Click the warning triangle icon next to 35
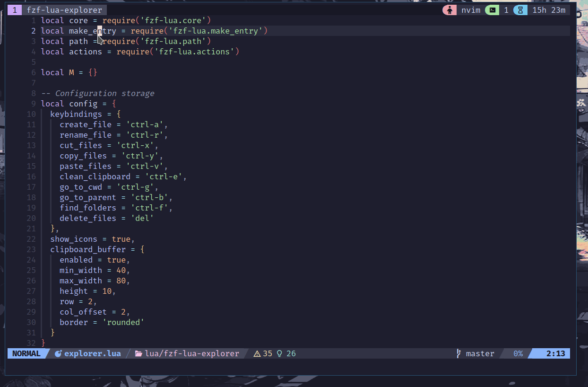 click(257, 353)
